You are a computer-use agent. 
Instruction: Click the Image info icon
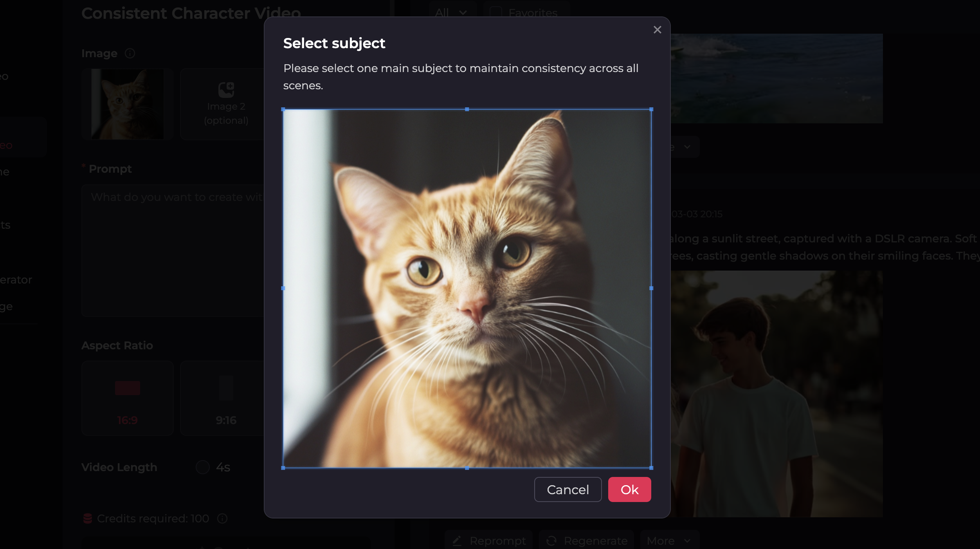tap(130, 53)
